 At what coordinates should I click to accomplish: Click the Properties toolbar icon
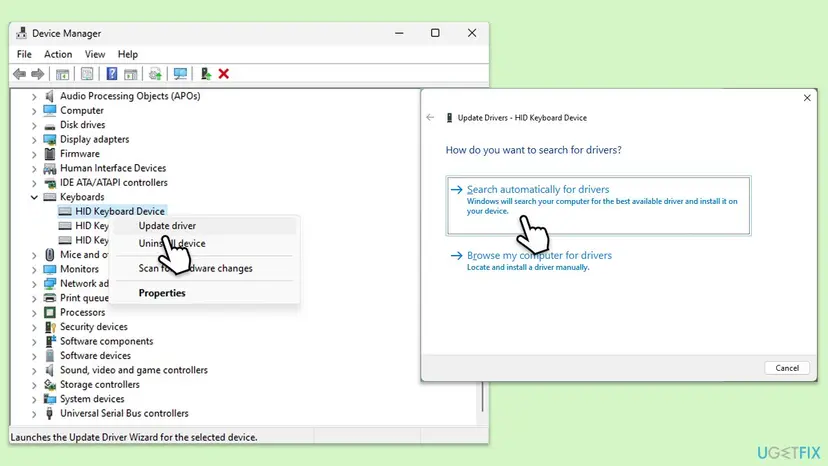(x=87, y=74)
